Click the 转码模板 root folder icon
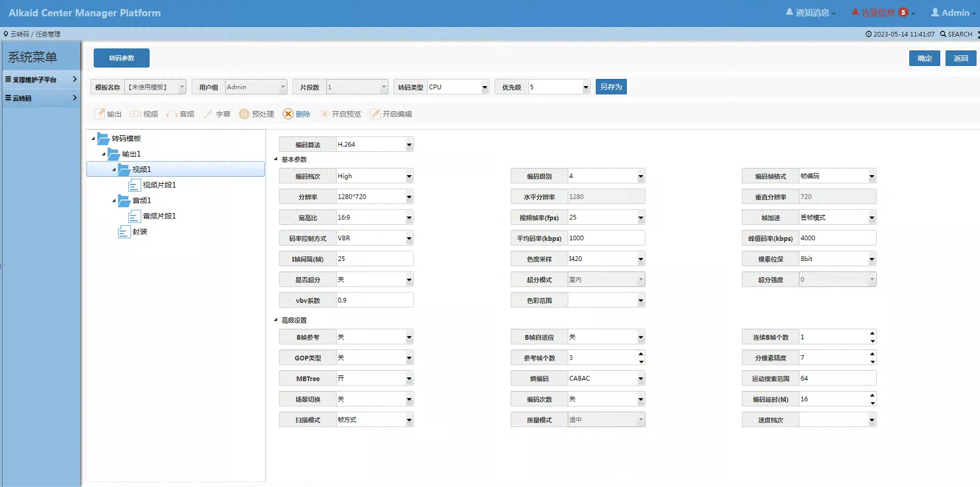 tap(103, 138)
